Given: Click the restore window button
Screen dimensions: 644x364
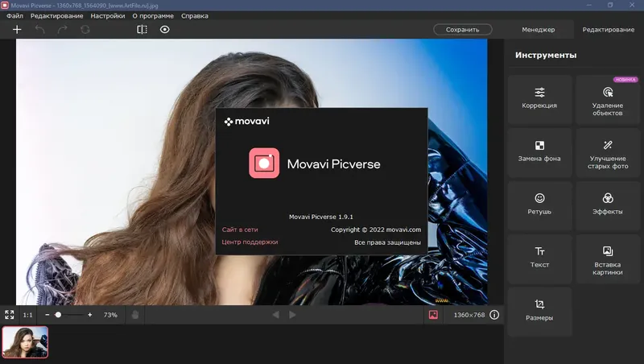Looking at the screenshot, I should 610,6.
